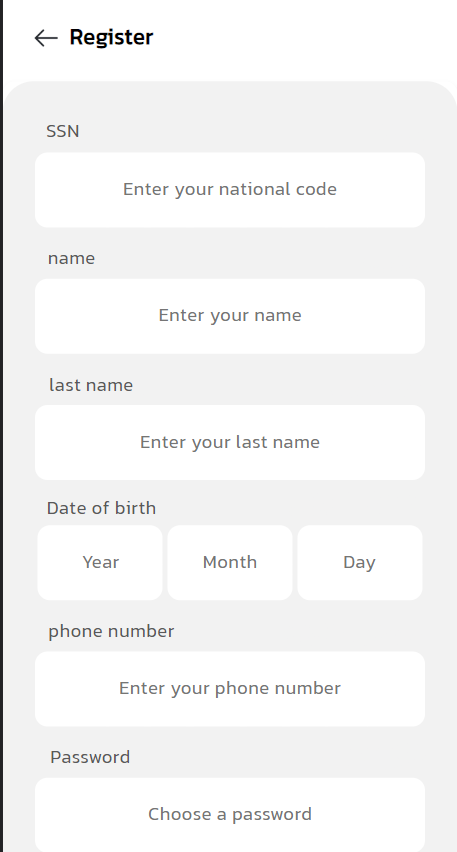Click the SSN field label
The height and width of the screenshot is (852, 457).
(x=63, y=131)
